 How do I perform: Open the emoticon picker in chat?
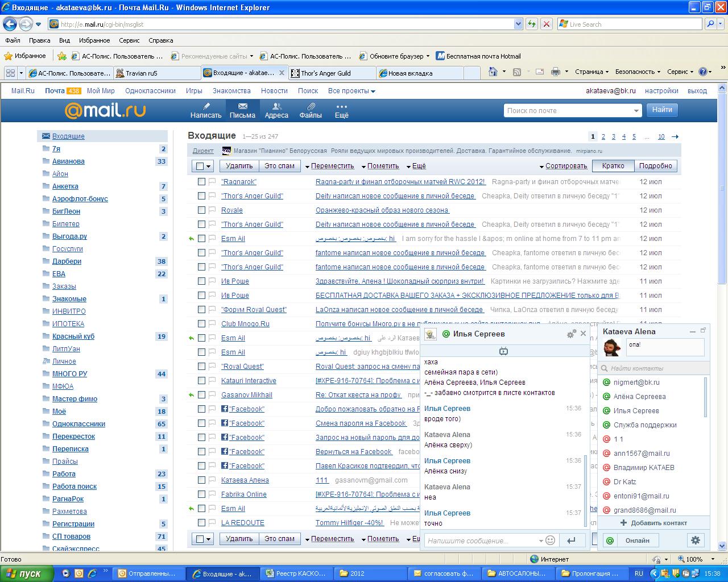[x=550, y=540]
